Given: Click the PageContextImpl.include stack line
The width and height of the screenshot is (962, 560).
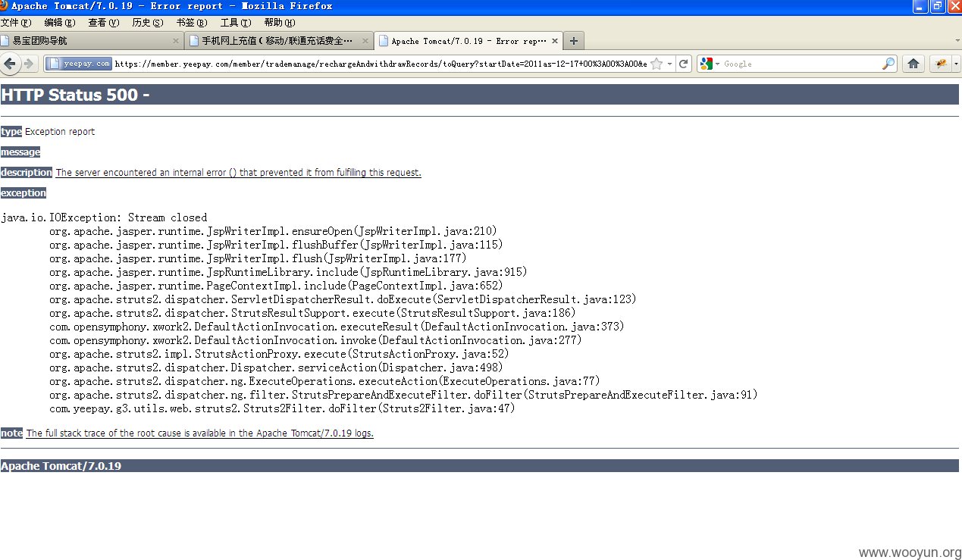Looking at the screenshot, I should tap(276, 286).
